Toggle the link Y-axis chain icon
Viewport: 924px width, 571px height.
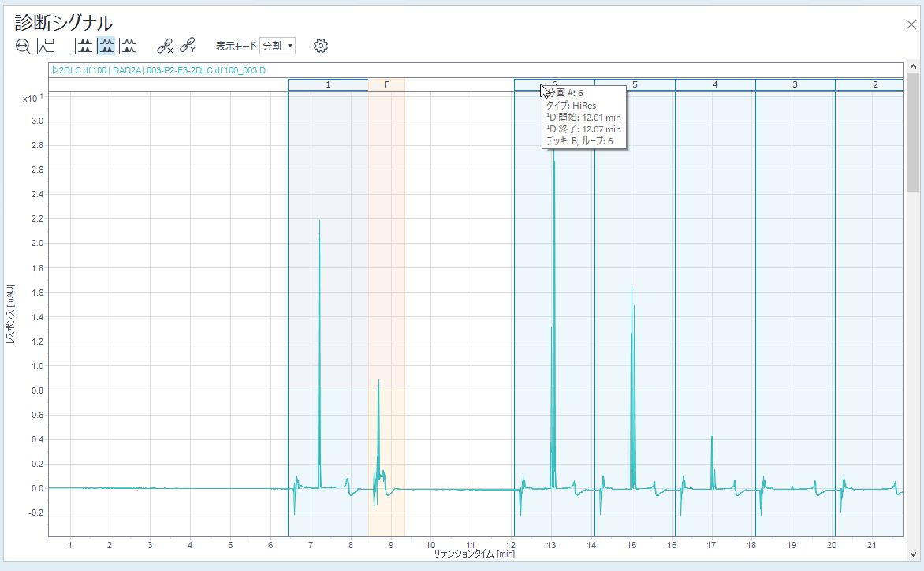(188, 46)
